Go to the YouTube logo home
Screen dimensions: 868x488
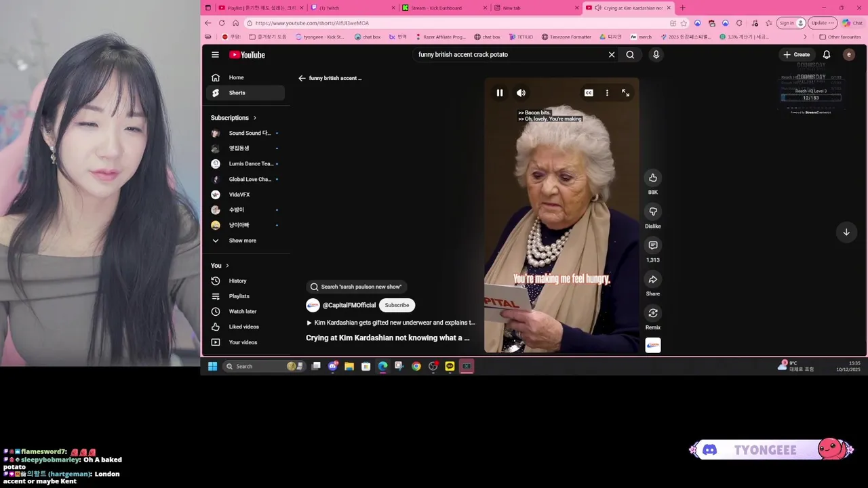(247, 55)
